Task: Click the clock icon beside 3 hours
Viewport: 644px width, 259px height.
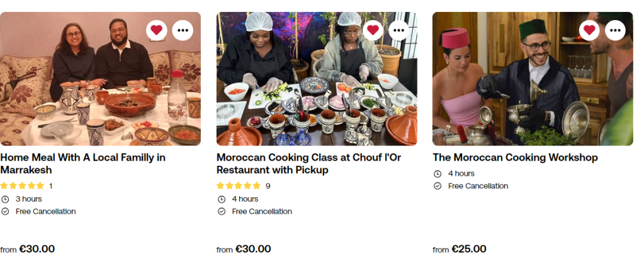Action: tap(5, 199)
